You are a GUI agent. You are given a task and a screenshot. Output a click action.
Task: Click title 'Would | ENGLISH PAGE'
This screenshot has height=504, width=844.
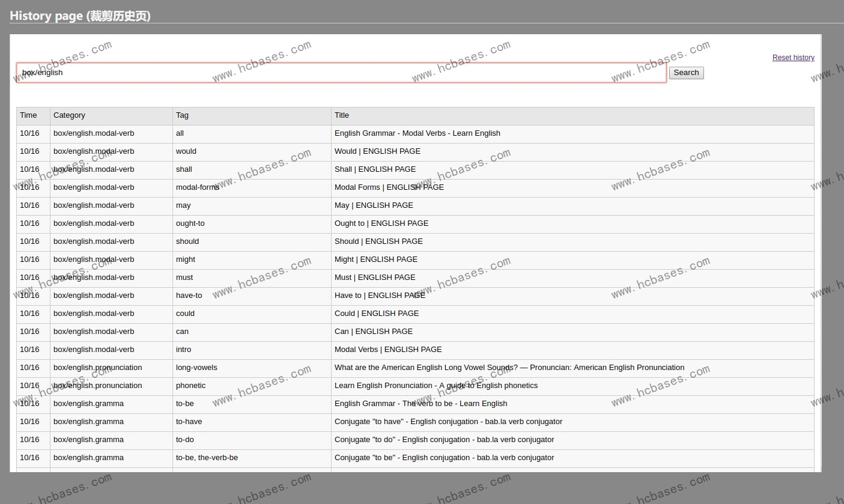coord(377,151)
